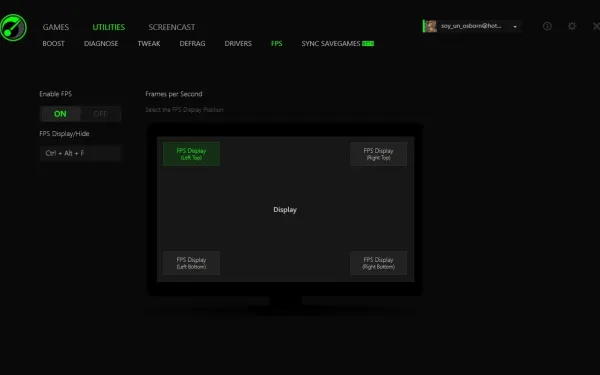Select FPS Display Left Bottom position
600x375 pixels.
click(x=191, y=263)
